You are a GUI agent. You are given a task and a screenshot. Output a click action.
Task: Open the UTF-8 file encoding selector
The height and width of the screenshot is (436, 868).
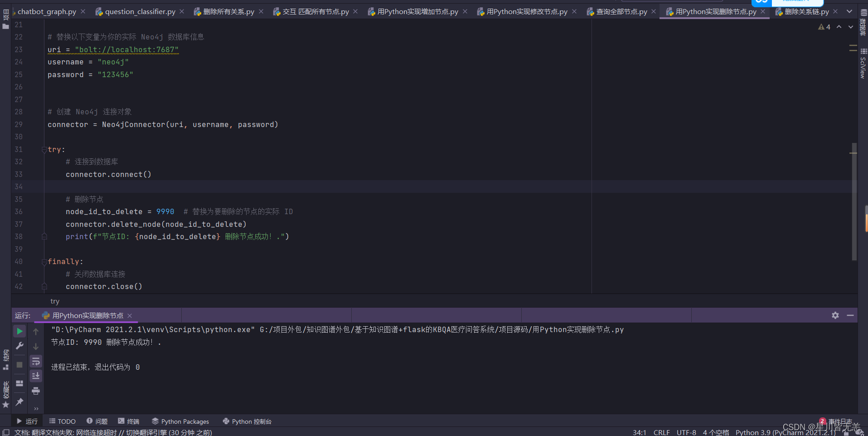(686, 432)
